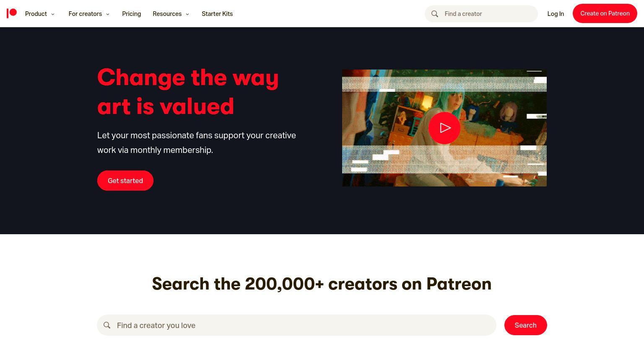Click the magnifier icon in header search

435,14
